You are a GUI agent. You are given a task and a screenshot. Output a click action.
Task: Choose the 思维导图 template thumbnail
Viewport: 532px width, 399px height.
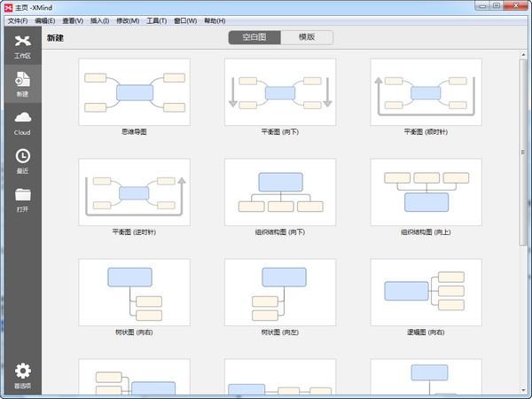(134, 92)
